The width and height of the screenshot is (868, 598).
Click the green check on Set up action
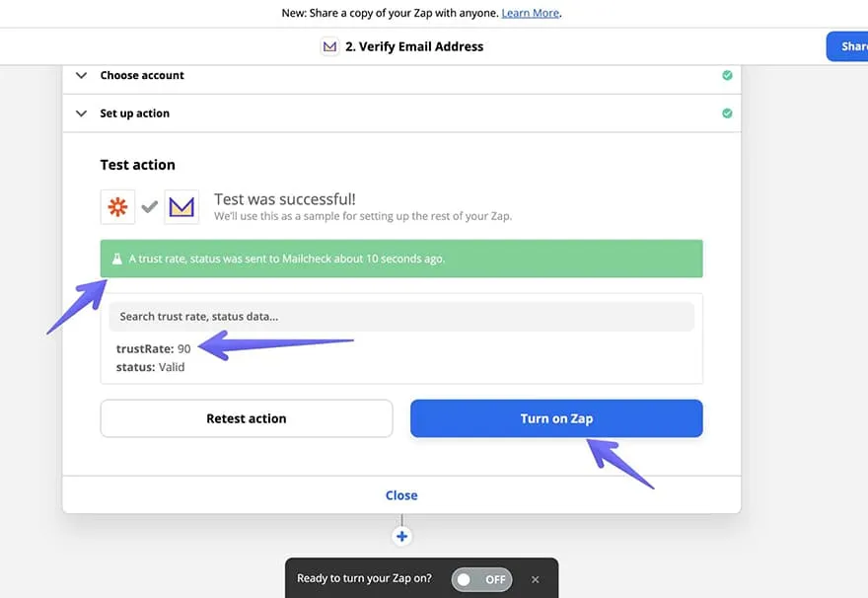click(x=727, y=113)
